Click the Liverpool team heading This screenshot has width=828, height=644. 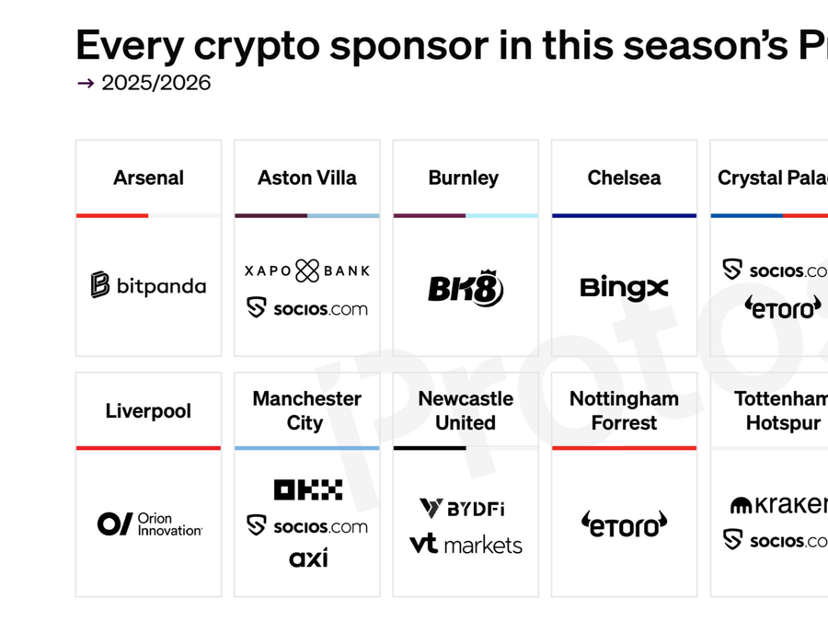148,410
